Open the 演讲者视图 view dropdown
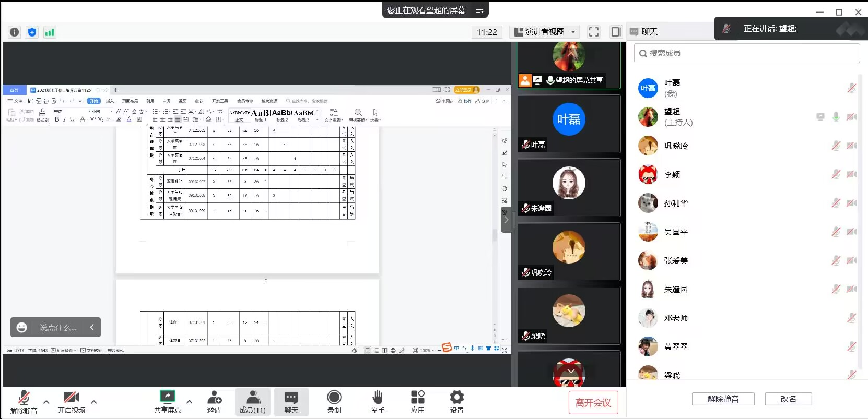Screen dimensions: 868x419 (x=544, y=32)
